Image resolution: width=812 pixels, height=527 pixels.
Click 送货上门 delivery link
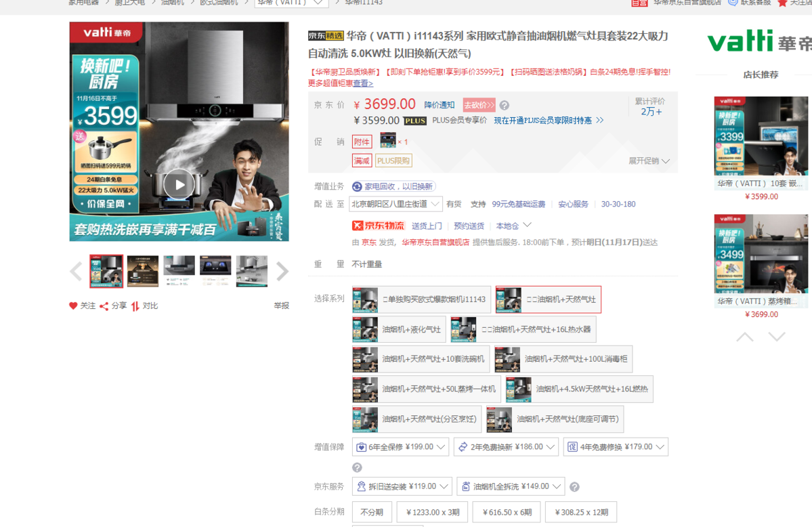(x=427, y=226)
